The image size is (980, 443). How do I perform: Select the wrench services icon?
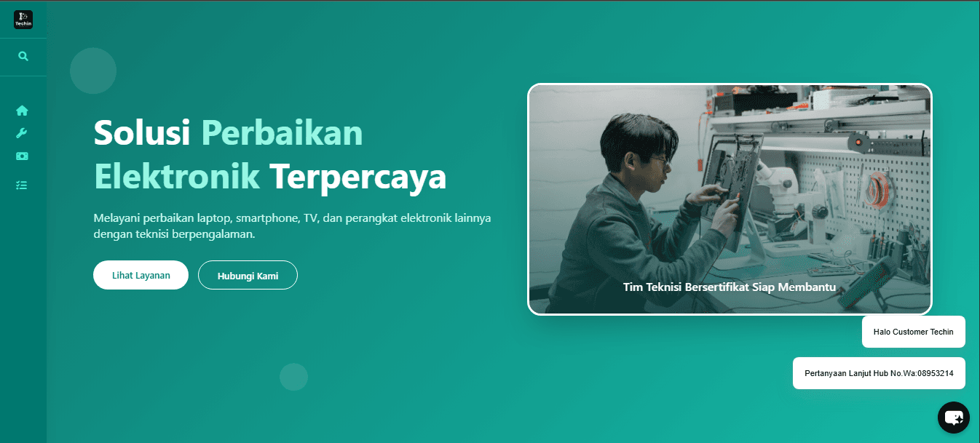pyautogui.click(x=22, y=133)
